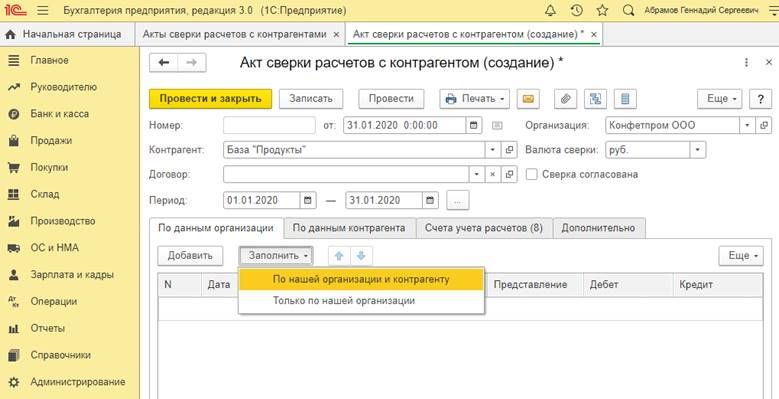
Task: Click Провести и закрыть button
Action: (211, 99)
